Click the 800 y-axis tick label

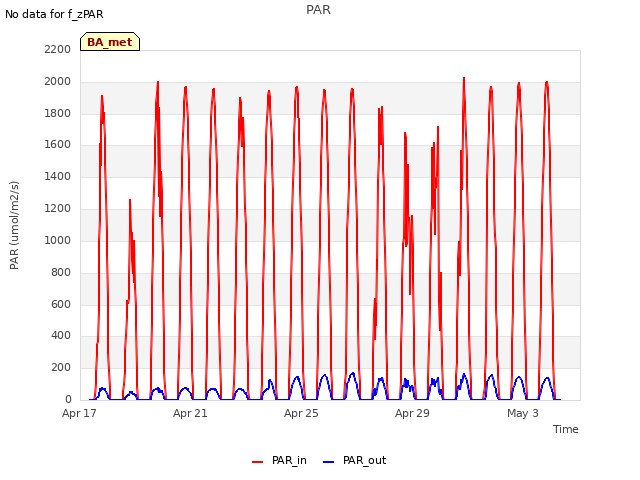click(x=61, y=273)
